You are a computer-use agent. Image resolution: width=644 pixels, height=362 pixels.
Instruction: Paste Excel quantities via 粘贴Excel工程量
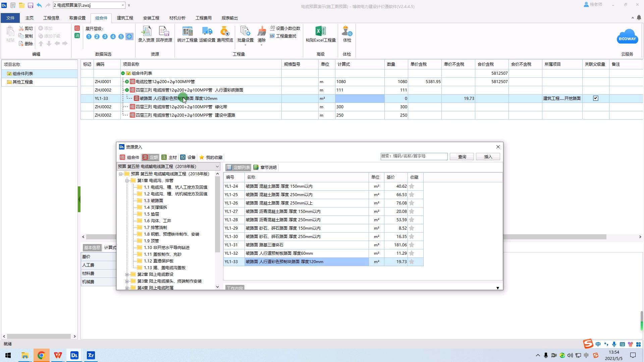320,34
